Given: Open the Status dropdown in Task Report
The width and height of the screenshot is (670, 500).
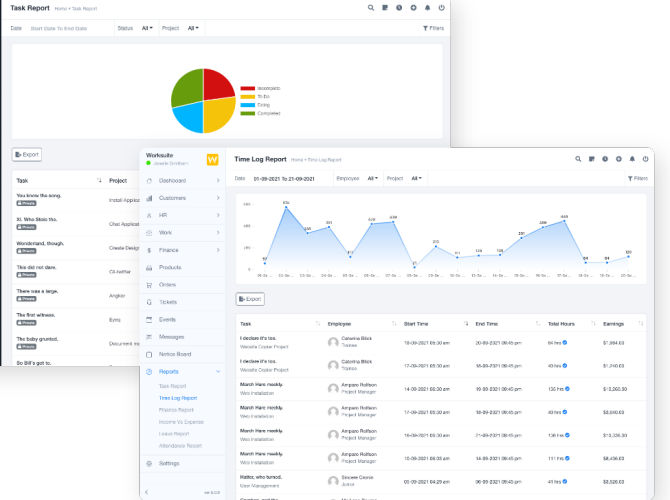Looking at the screenshot, I should pyautogui.click(x=148, y=28).
